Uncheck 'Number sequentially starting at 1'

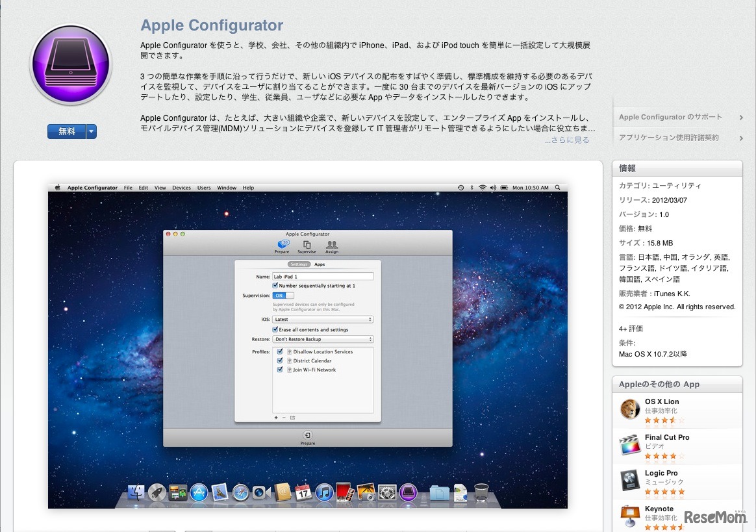[275, 284]
